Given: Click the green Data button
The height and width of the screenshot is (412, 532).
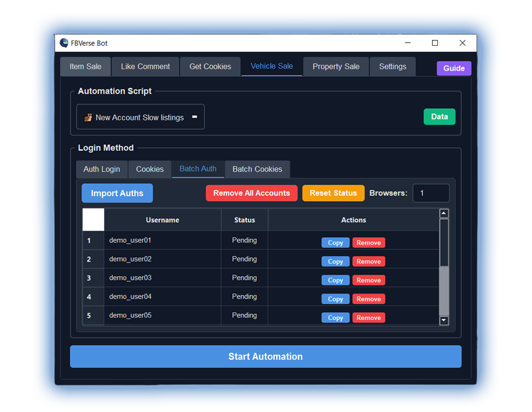Looking at the screenshot, I should [x=439, y=116].
